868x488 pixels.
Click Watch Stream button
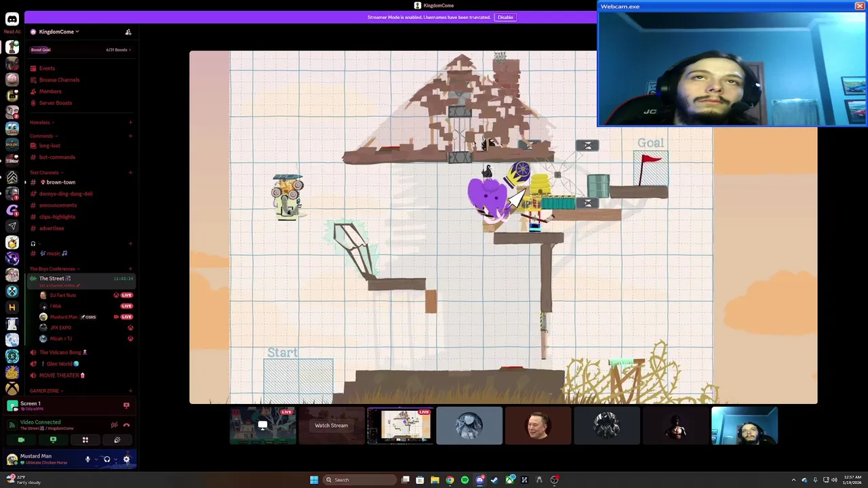pos(332,426)
